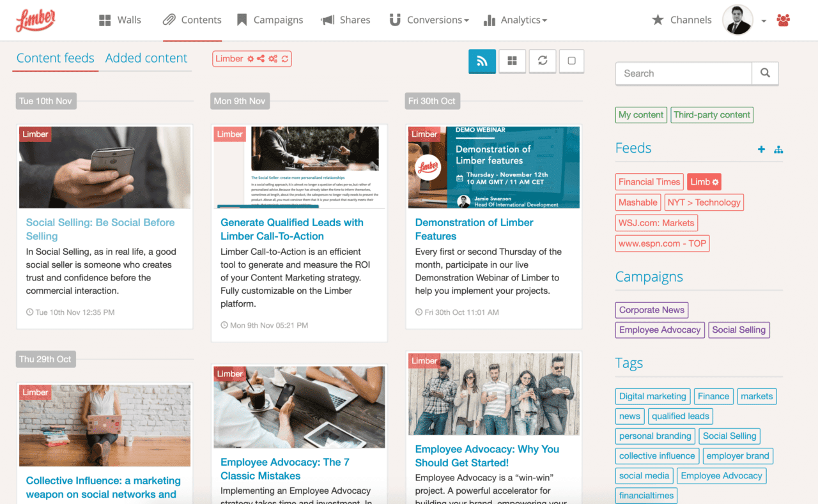Click into the Search input field
The width and height of the screenshot is (818, 504).
pyautogui.click(x=683, y=73)
